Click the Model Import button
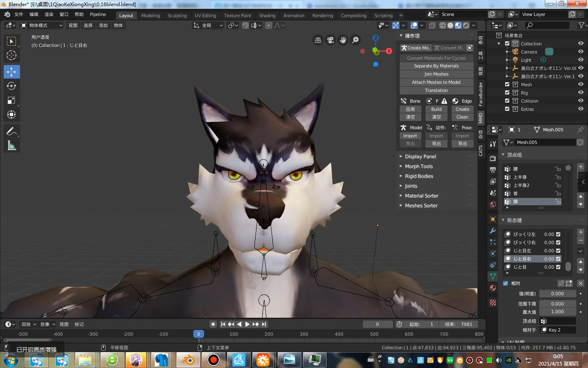The image size is (588, 368). [410, 136]
